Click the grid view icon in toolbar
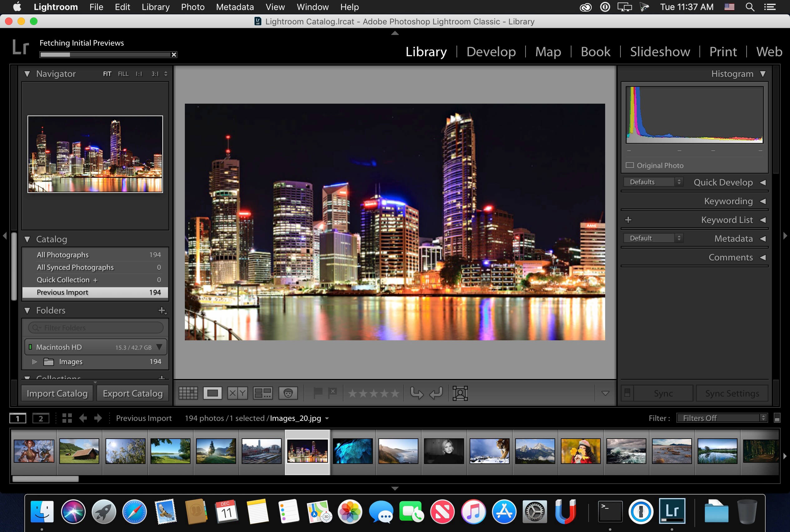The height and width of the screenshot is (532, 790). point(188,392)
